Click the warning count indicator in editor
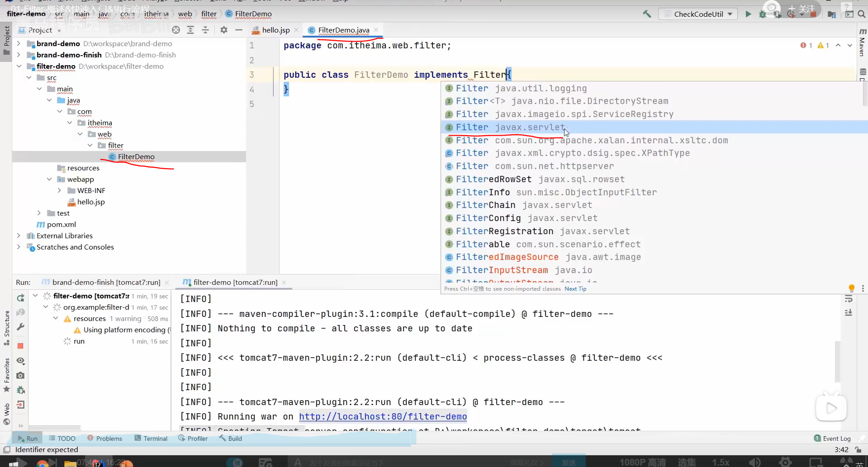Viewport: 868px width, 467px height. pos(823,45)
